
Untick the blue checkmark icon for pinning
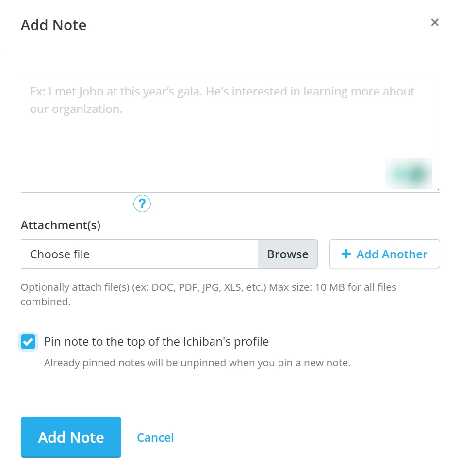pyautogui.click(x=28, y=342)
